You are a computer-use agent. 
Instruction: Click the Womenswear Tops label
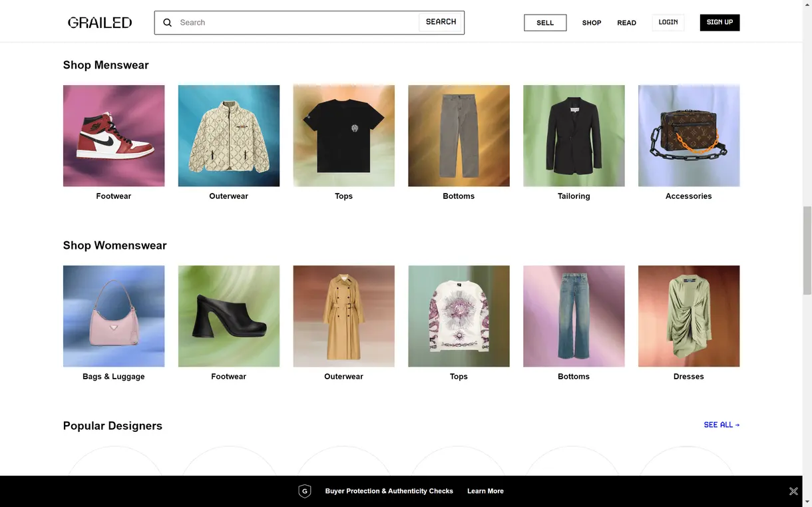(459, 377)
